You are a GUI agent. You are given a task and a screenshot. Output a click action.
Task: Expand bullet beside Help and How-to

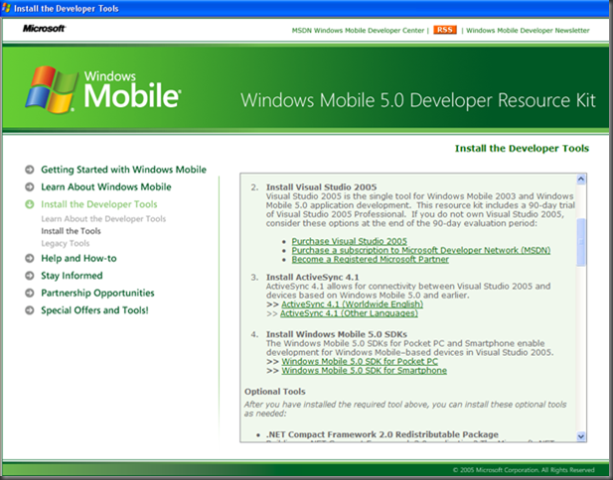coord(30,258)
